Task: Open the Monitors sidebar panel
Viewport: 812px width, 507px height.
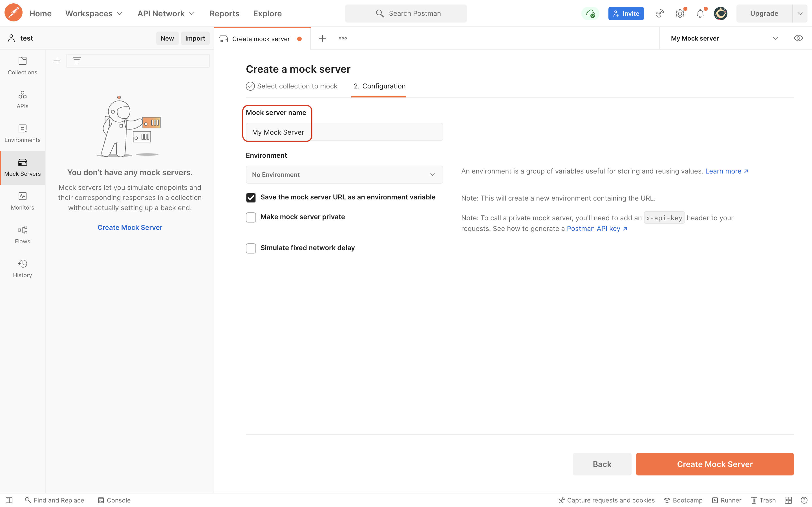Action: click(x=23, y=201)
